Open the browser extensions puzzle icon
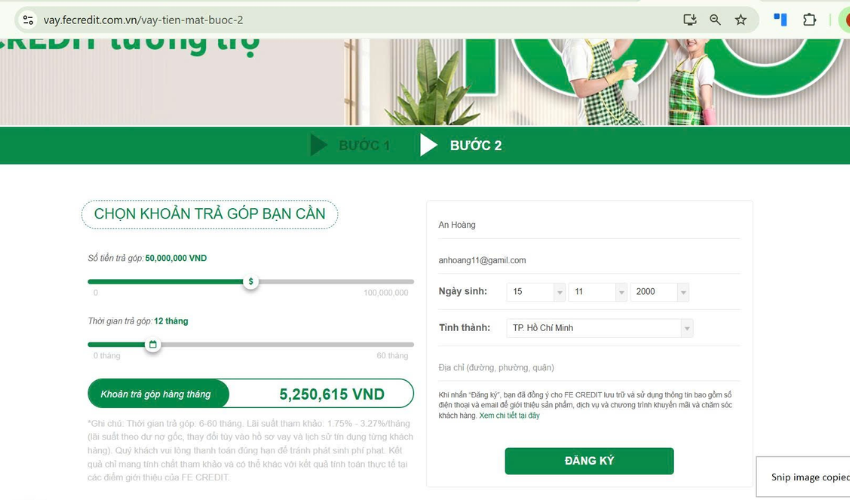The image size is (850, 500). pos(809,20)
